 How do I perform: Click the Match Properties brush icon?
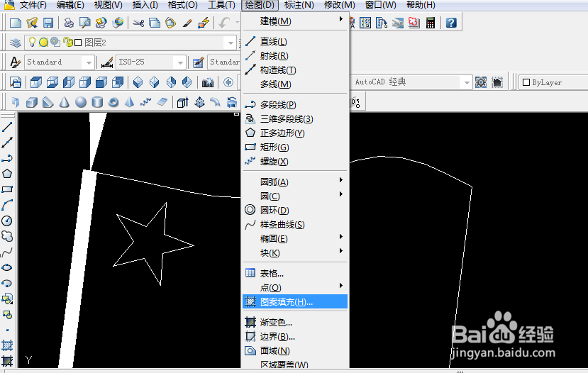pos(187,23)
